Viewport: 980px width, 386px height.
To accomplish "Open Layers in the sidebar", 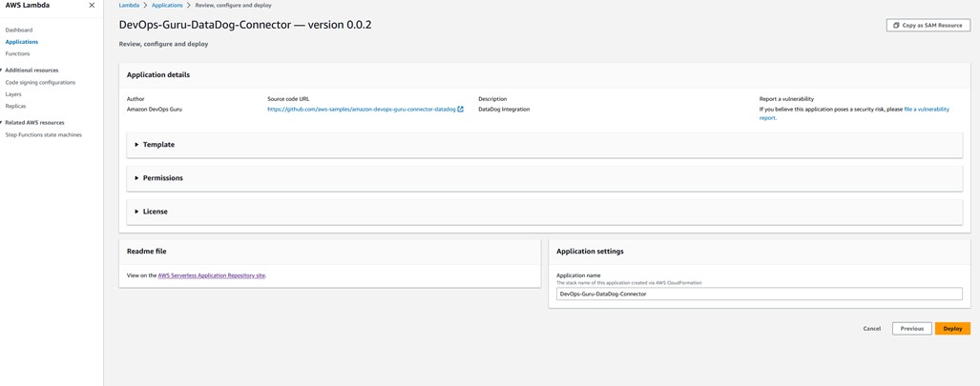I will coord(13,94).
